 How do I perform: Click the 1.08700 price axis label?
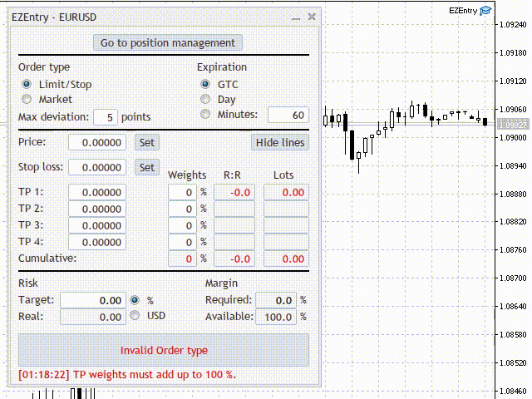click(514, 278)
